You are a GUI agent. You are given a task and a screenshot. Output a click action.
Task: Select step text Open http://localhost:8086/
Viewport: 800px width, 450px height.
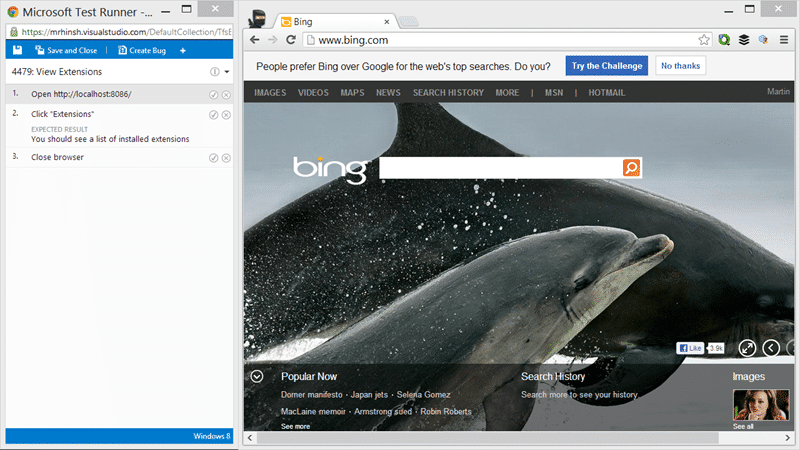pos(81,94)
